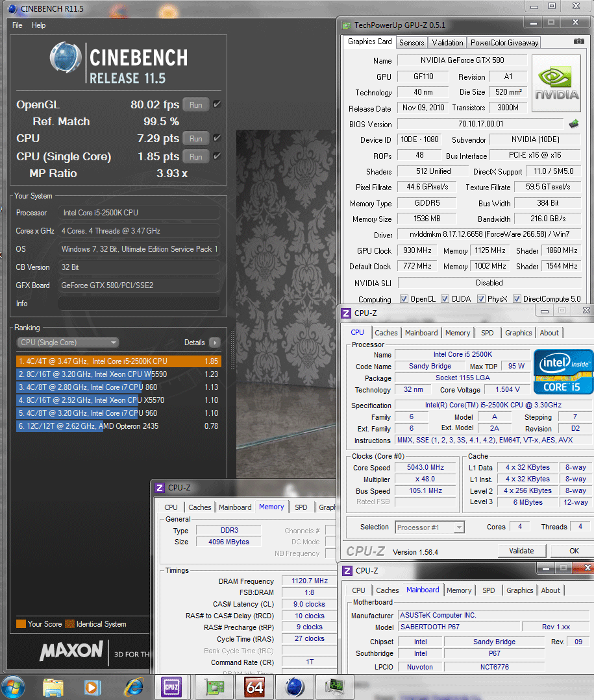Select ranking row Intel Core i5-2500K CPU
Screen dimensions: 594x700
118,361
